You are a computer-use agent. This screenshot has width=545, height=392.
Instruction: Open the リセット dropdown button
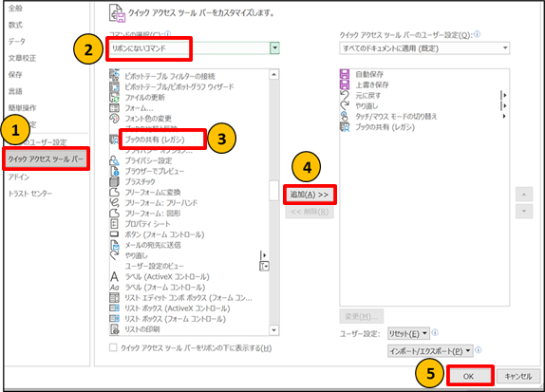point(408,333)
